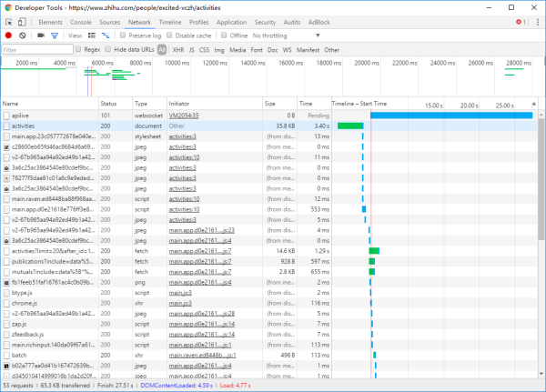
Task: Toggle the filter funnel icon
Action: click(53, 35)
